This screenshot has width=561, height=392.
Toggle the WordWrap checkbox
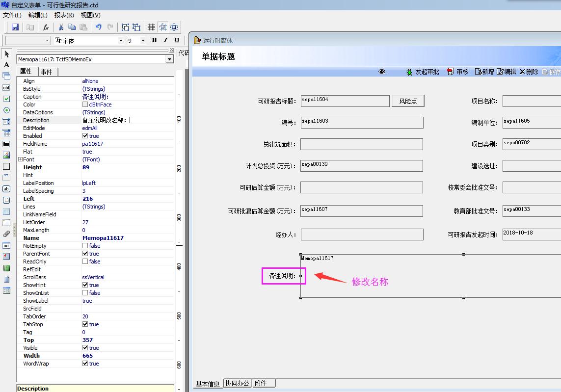(85, 364)
